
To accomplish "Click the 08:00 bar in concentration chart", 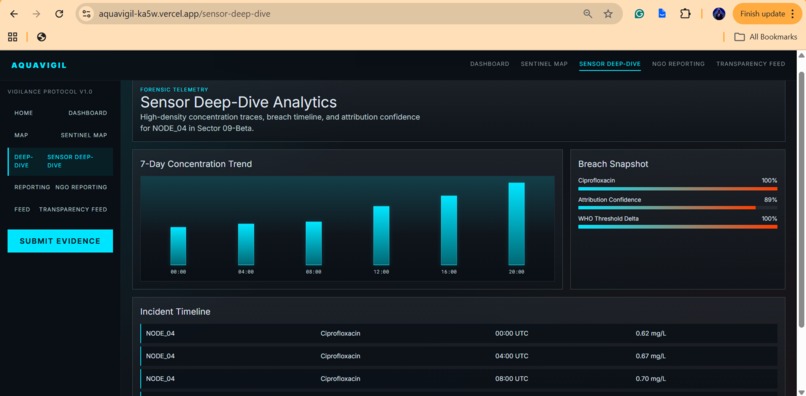I will point(314,243).
